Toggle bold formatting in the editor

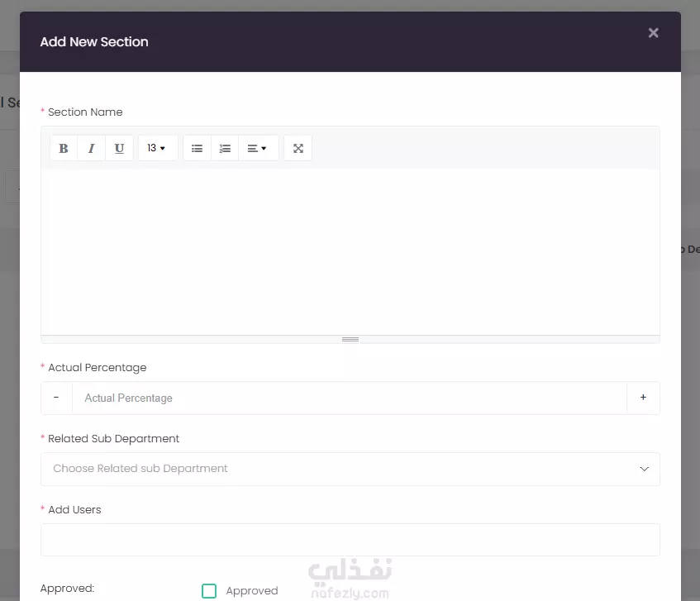click(x=64, y=148)
